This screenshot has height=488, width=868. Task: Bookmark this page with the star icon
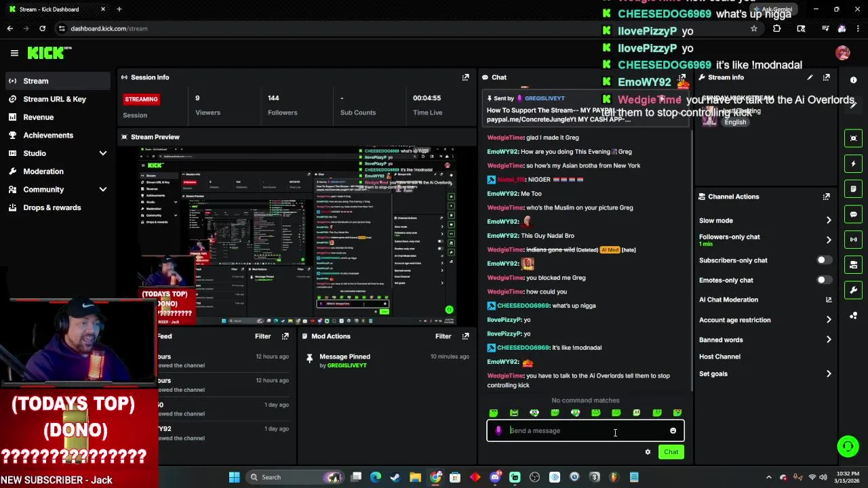point(753,28)
